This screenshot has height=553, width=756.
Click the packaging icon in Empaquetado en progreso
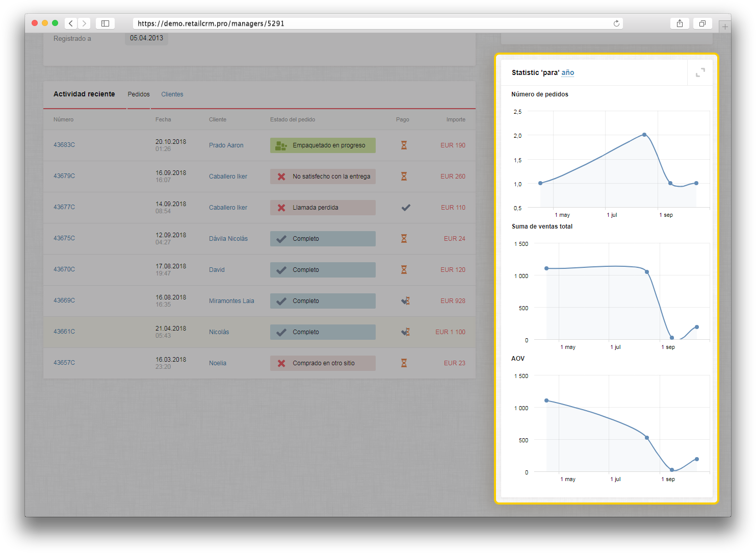click(x=281, y=146)
